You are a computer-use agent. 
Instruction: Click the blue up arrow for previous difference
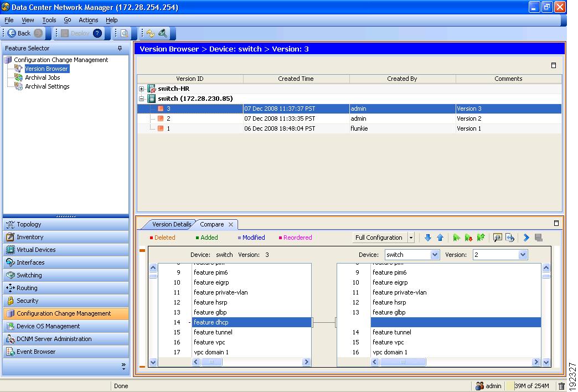[440, 238]
